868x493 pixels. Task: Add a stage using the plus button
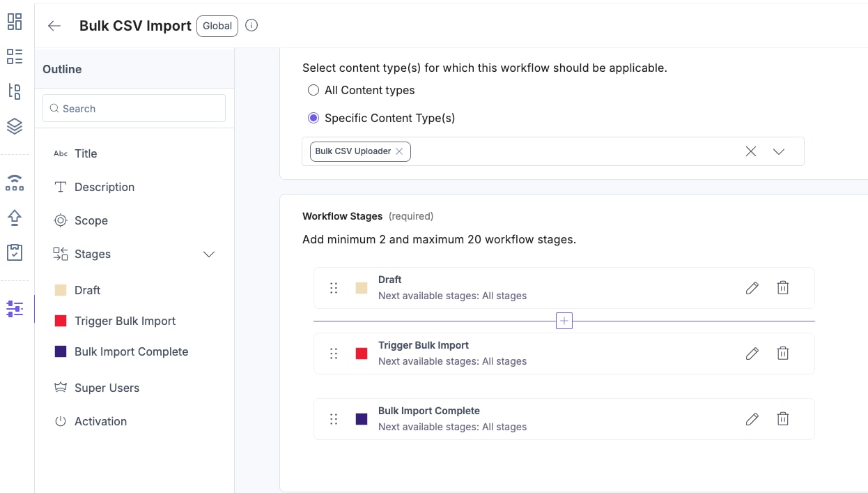[x=564, y=321]
